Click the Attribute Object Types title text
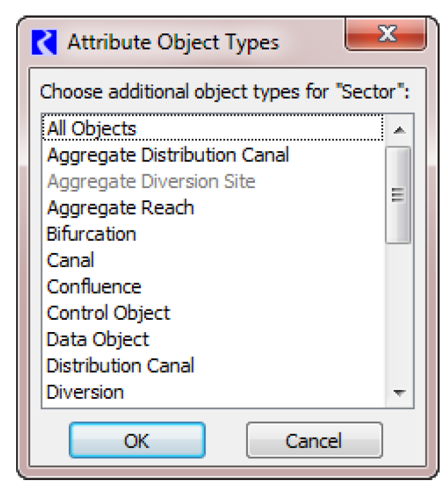Viewport: 448px width, 491px height. [x=173, y=43]
